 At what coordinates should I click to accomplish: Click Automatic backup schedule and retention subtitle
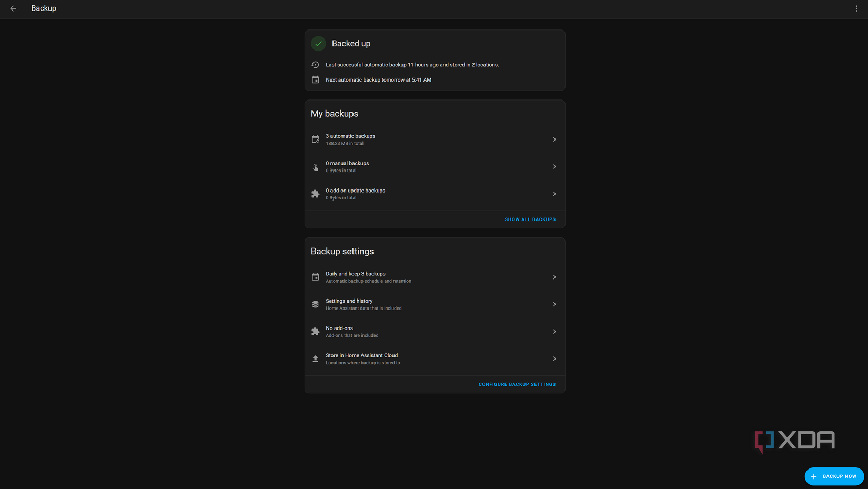pyautogui.click(x=368, y=281)
